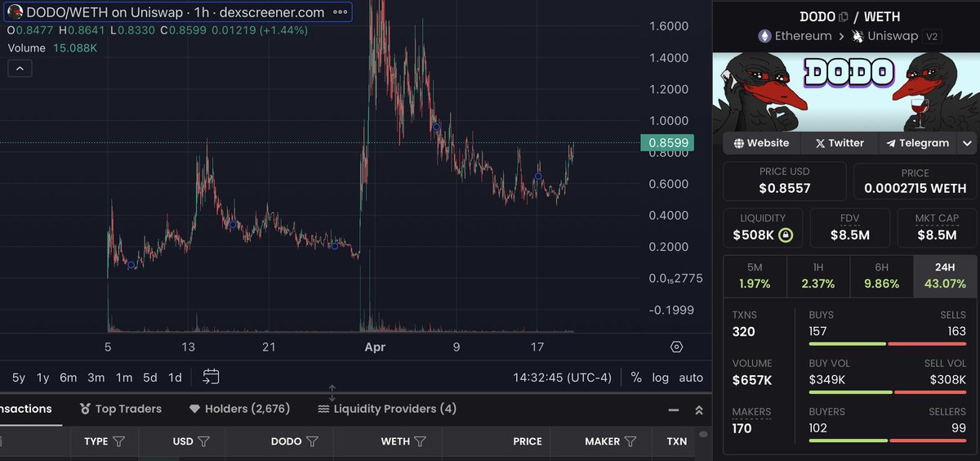Viewport: 980px width, 461px height.
Task: Minimize the transactions panel dash icon
Action: 673,410
